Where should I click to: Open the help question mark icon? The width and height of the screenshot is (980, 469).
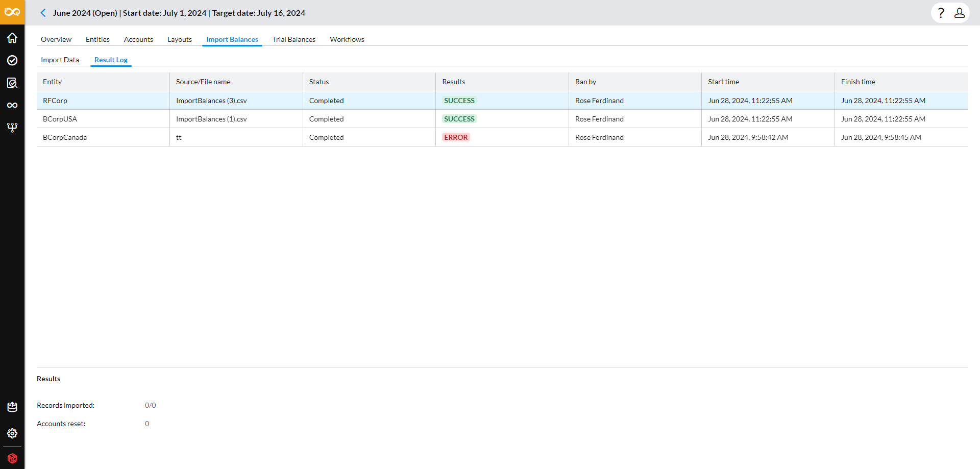pos(941,13)
